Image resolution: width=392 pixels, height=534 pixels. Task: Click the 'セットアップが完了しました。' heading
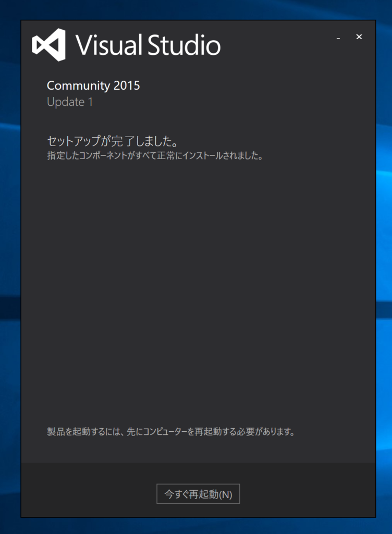pyautogui.click(x=112, y=141)
